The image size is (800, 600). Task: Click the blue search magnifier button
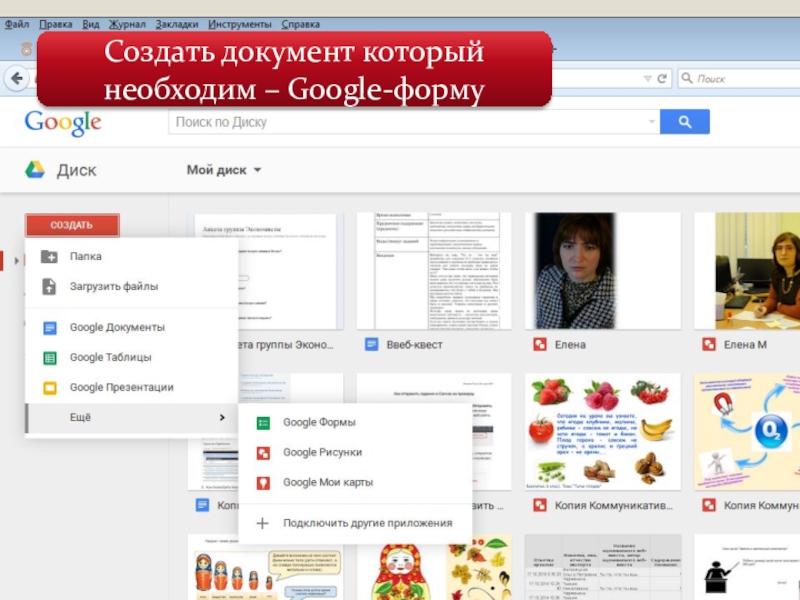(684, 122)
